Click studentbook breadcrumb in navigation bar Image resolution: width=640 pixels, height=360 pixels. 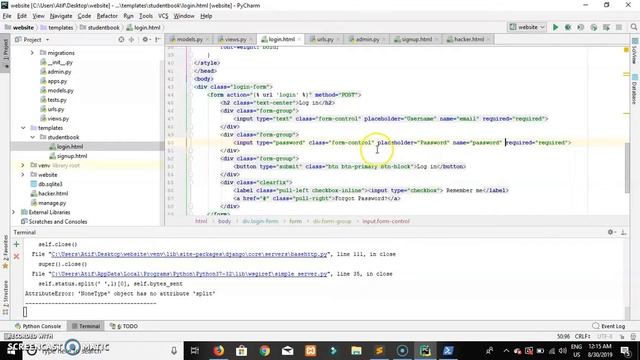pyautogui.click(x=100, y=27)
